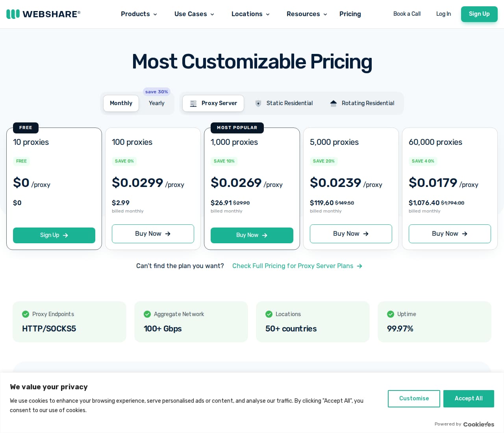Click the Locations green checkmark icon
This screenshot has height=433, width=504.
[x=269, y=314]
